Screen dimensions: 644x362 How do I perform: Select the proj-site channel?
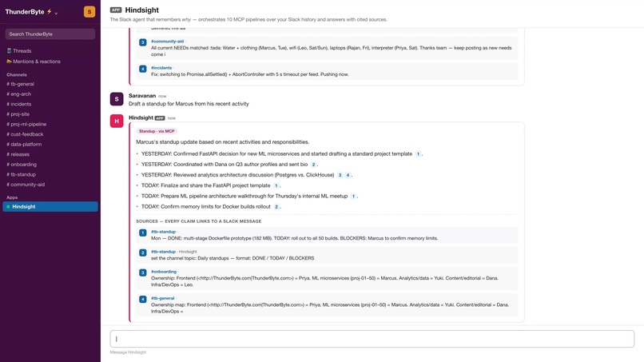click(x=18, y=114)
